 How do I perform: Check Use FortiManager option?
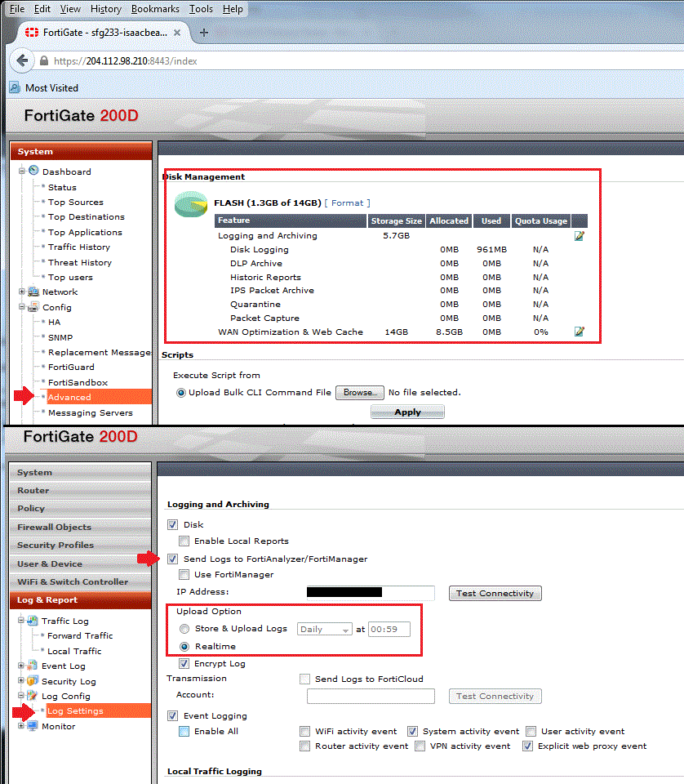point(184,574)
